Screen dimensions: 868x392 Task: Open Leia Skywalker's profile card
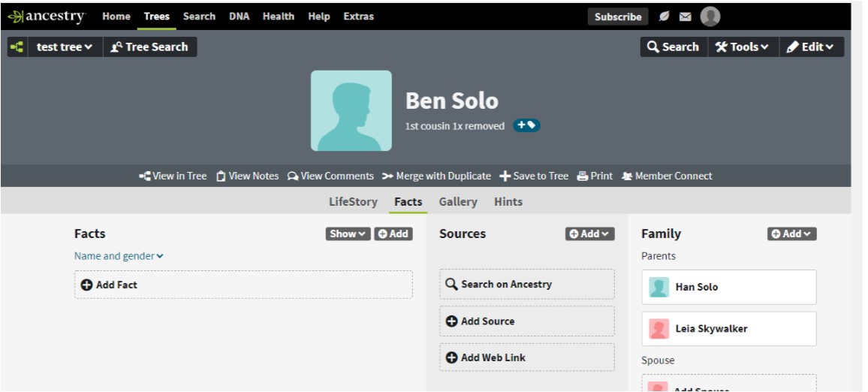[x=729, y=329]
